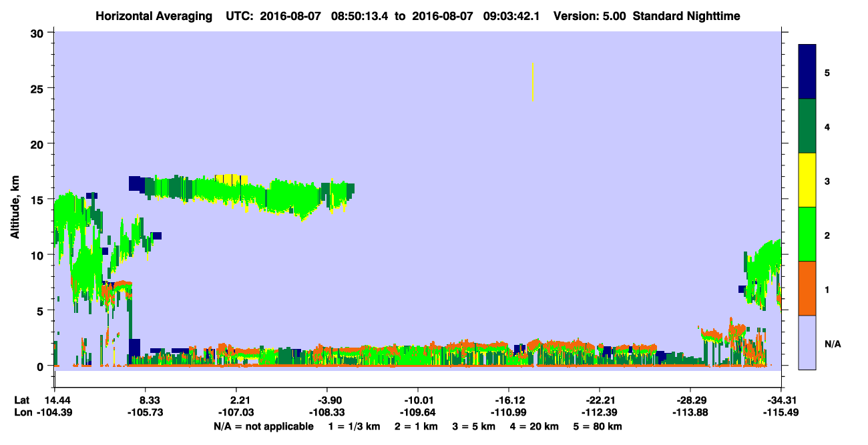Click the yellow colorbar segment labeled 3

(807, 180)
